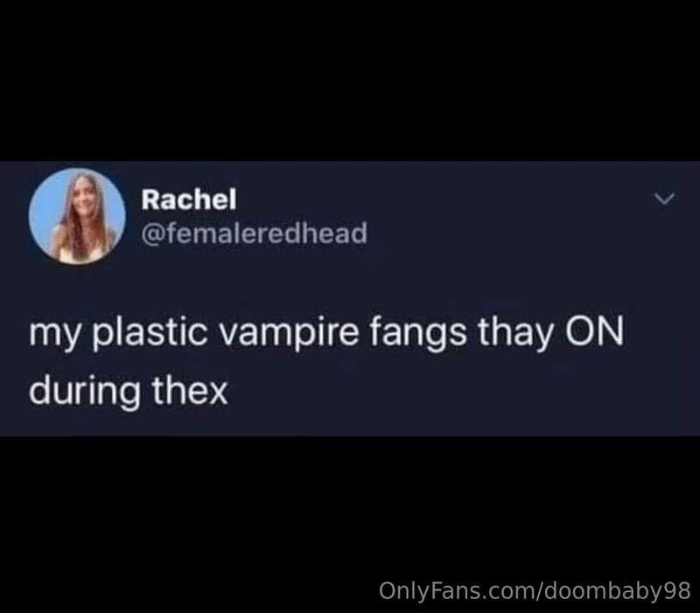Image resolution: width=700 pixels, height=613 pixels.
Task: Click the word "plastic" in the tweet
Action: click(x=150, y=332)
